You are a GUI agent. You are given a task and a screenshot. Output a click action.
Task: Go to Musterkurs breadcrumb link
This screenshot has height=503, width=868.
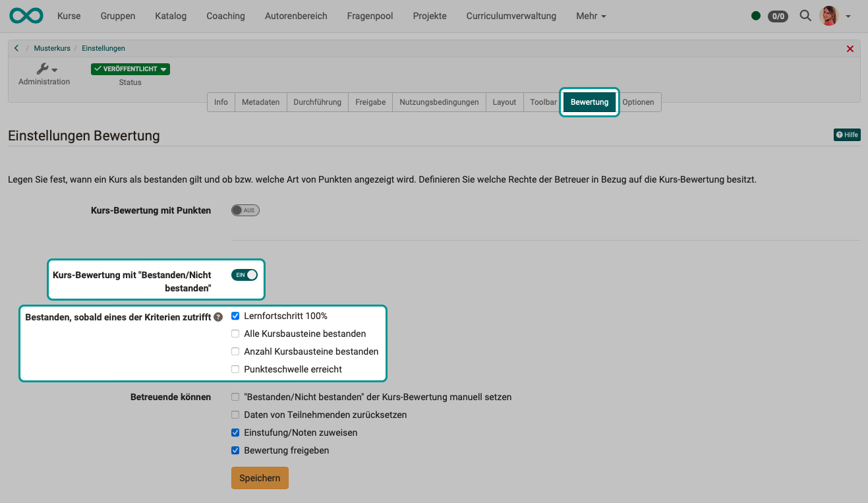(52, 48)
